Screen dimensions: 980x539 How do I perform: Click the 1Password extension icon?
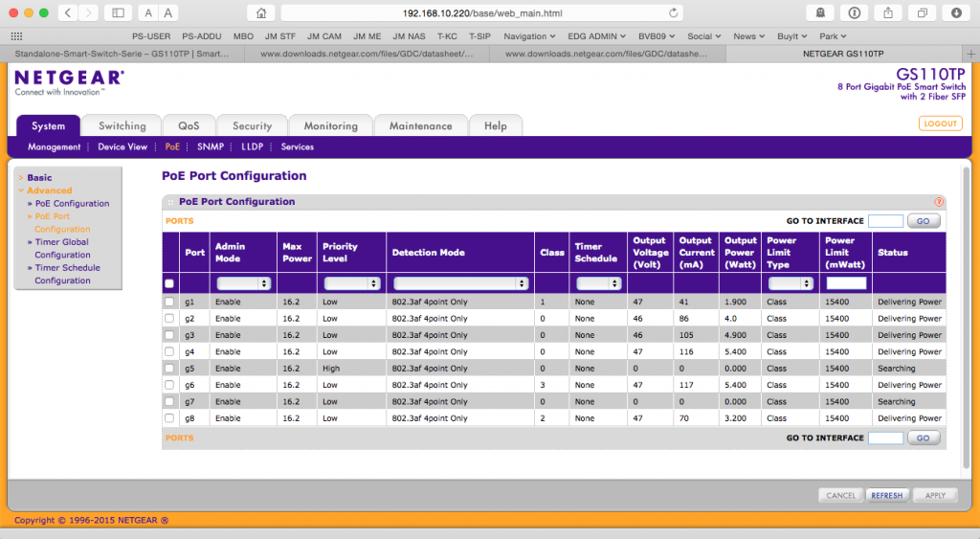click(x=855, y=13)
